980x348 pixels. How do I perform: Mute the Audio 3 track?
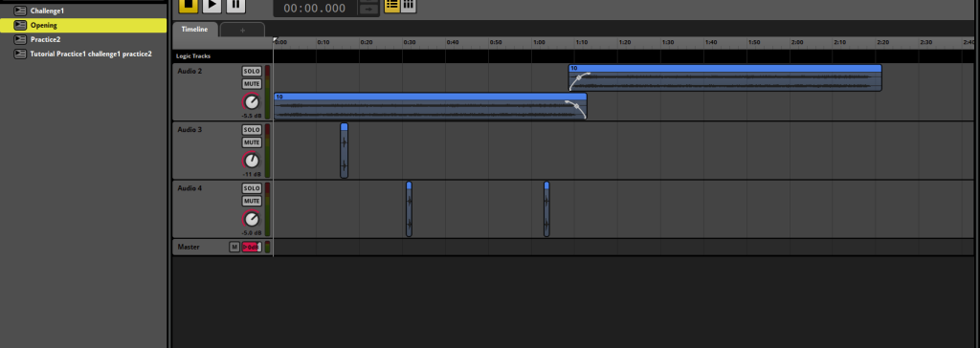(252, 142)
